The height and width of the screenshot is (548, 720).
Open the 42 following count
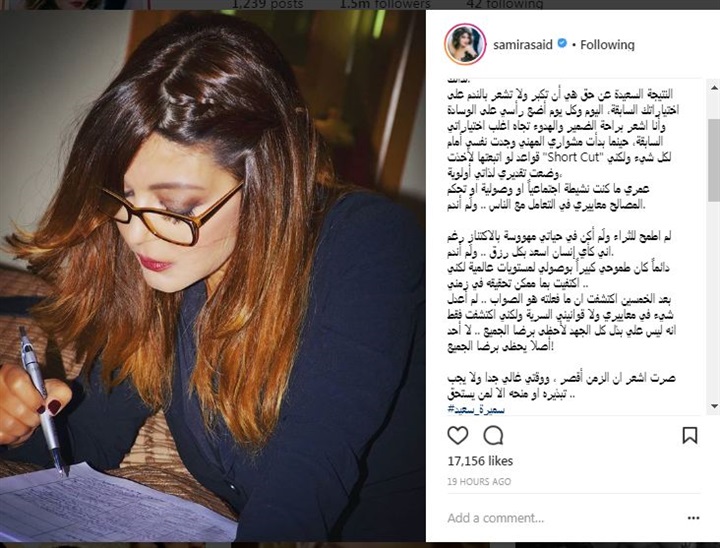[x=504, y=4]
